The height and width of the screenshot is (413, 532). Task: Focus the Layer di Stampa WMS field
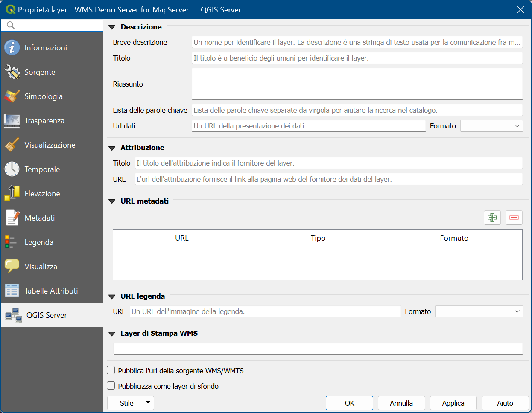[x=318, y=349]
